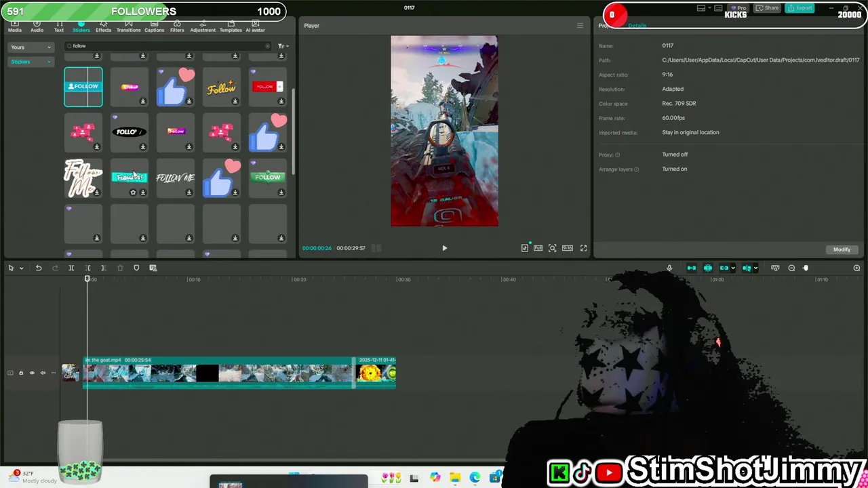This screenshot has height=488, width=868.
Task: Select the white cursive Follow Me sticker
Action: (x=83, y=178)
